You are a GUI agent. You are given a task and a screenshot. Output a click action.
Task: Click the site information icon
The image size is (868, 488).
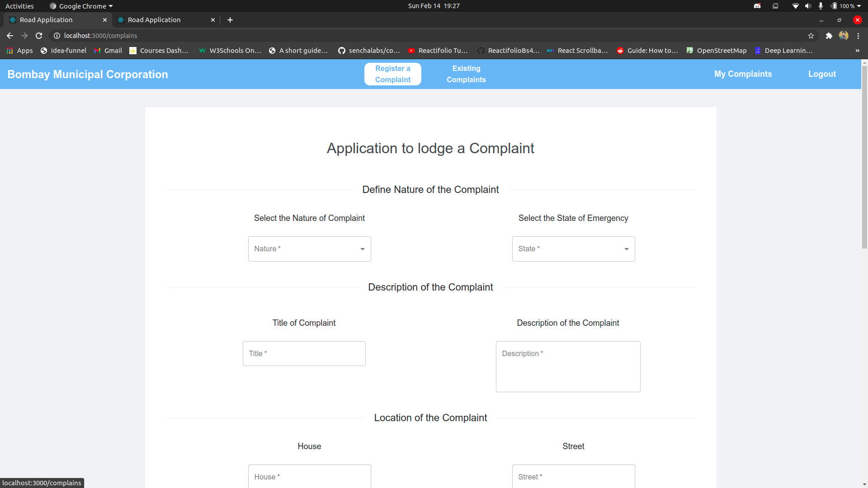57,36
